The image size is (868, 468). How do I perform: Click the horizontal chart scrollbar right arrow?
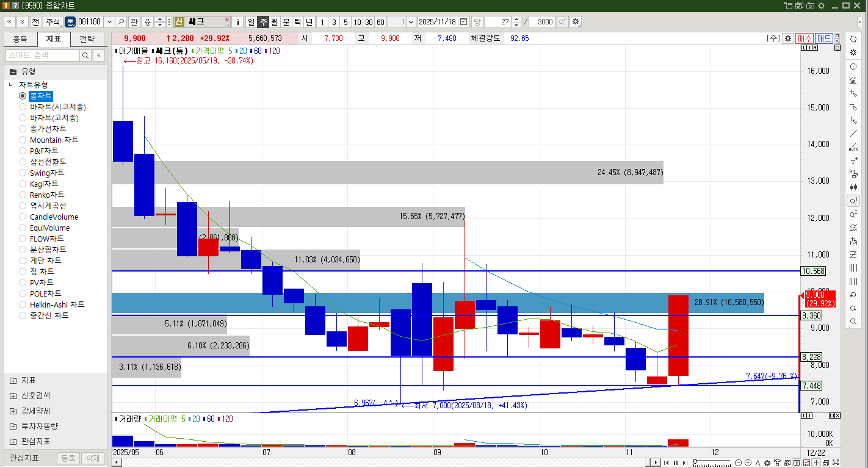[x=656, y=463]
